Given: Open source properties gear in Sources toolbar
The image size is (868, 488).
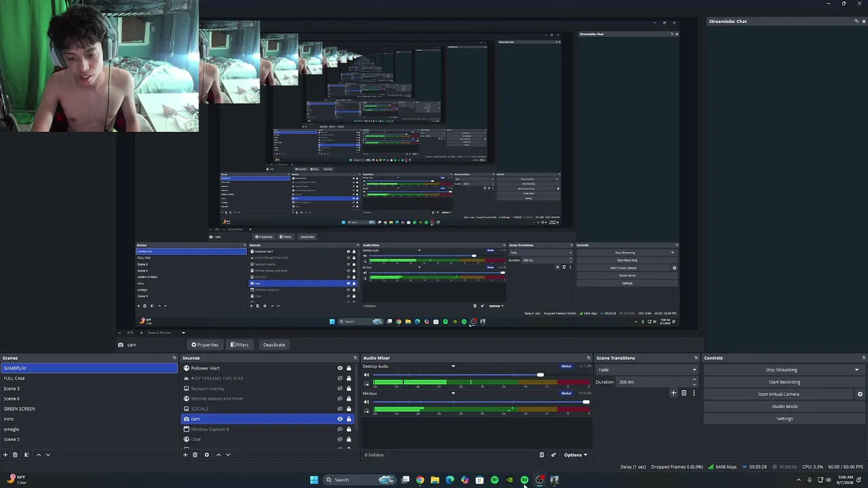Looking at the screenshot, I should point(207,455).
